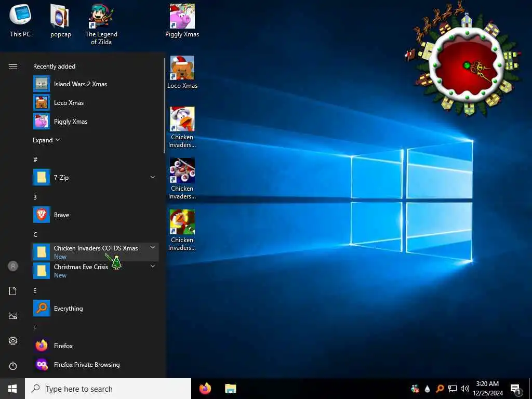Image resolution: width=532 pixels, height=399 pixels.
Task: Expand the 7-Zip folder chevron
Action: (x=153, y=177)
